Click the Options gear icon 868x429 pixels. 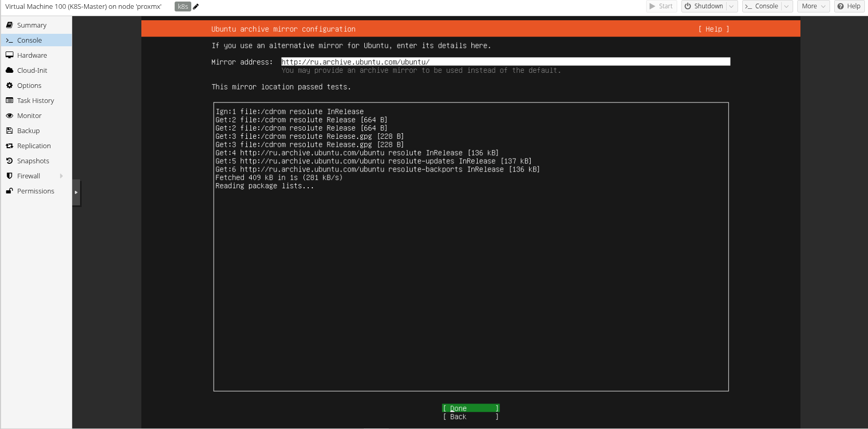pos(9,85)
